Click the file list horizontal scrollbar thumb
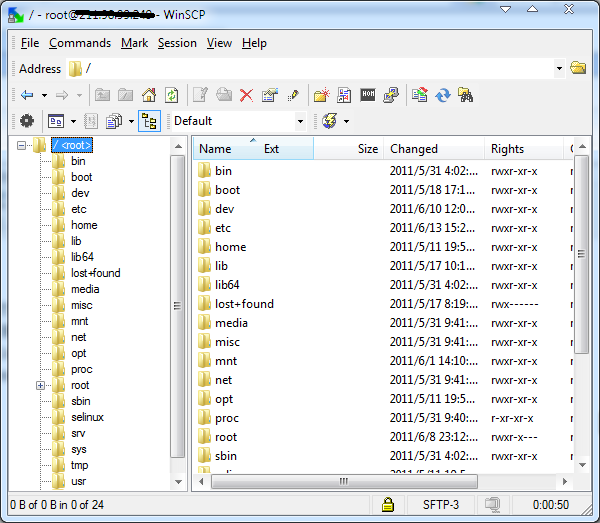Image resolution: width=600 pixels, height=523 pixels. point(344,481)
